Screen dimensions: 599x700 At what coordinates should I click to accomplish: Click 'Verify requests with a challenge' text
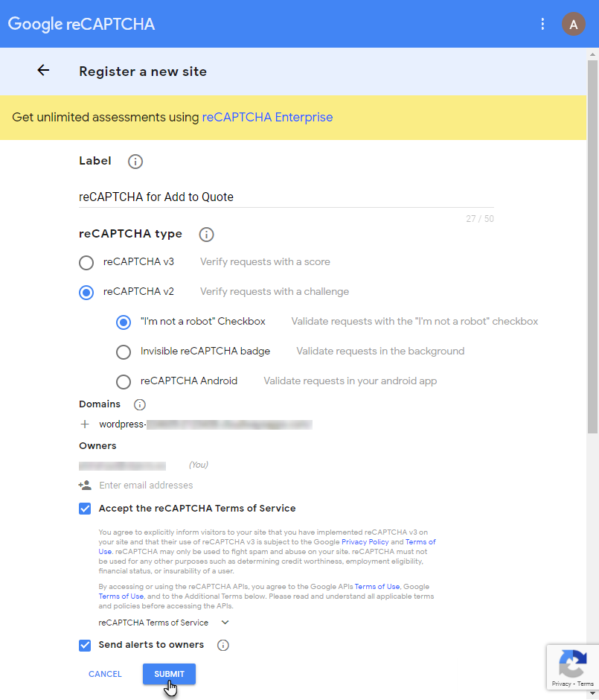(x=275, y=291)
